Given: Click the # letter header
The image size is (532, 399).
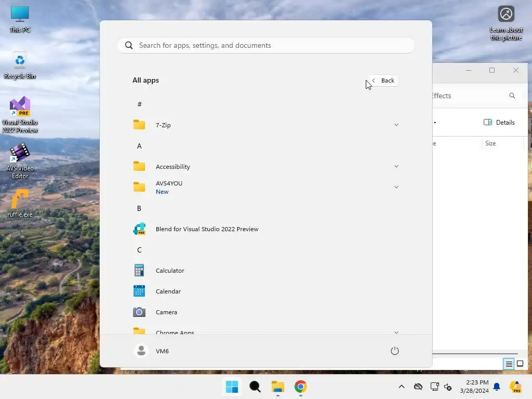Looking at the screenshot, I should coord(139,104).
